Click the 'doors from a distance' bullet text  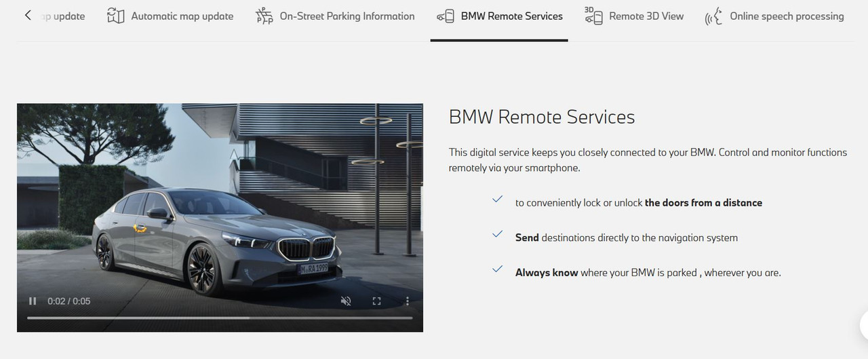pyautogui.click(x=639, y=203)
